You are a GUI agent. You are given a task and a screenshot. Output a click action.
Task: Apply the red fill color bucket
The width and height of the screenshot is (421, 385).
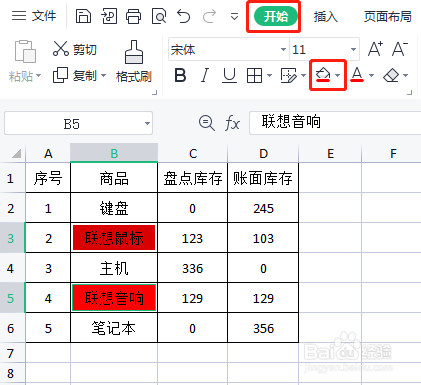click(x=323, y=75)
